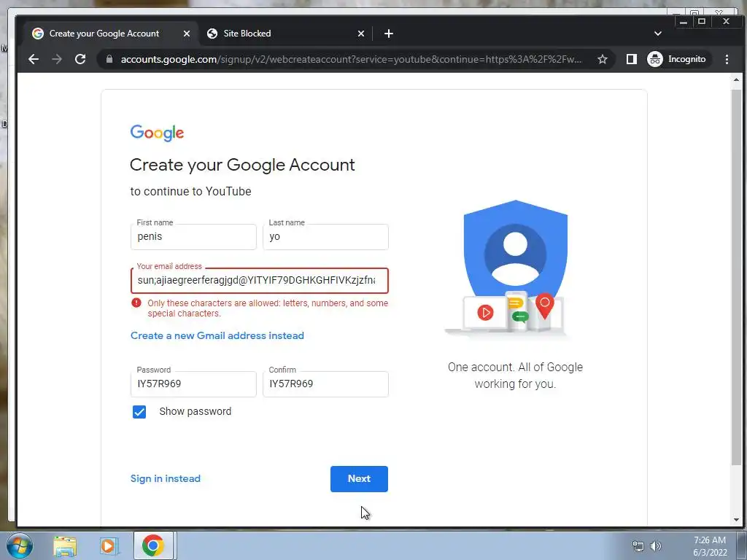This screenshot has width=747, height=560.
Task: Click the network tray icon
Action: (x=638, y=546)
